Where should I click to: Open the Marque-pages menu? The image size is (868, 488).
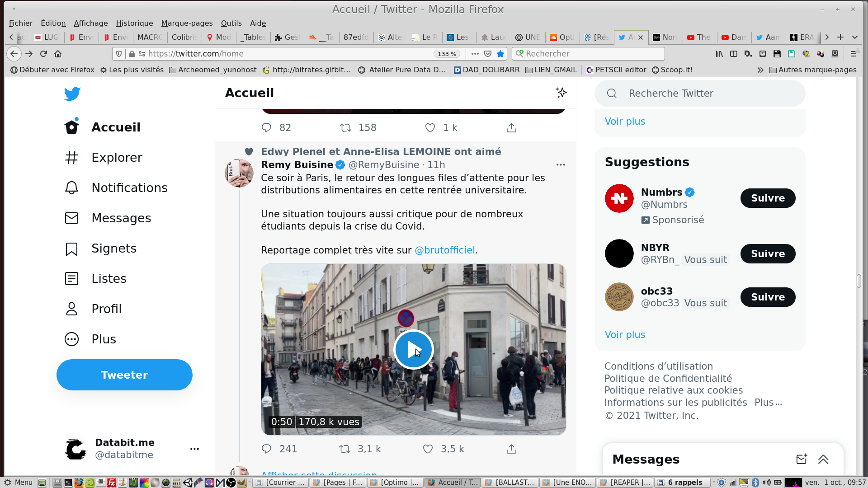pyautogui.click(x=187, y=23)
